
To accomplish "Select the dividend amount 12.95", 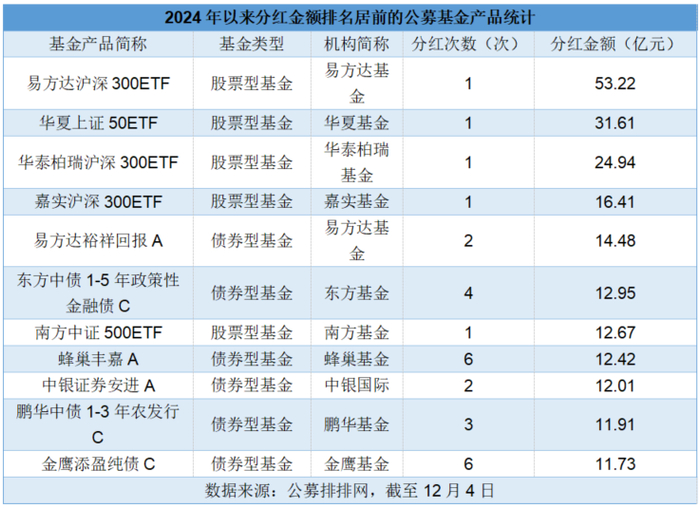I will (x=615, y=293).
